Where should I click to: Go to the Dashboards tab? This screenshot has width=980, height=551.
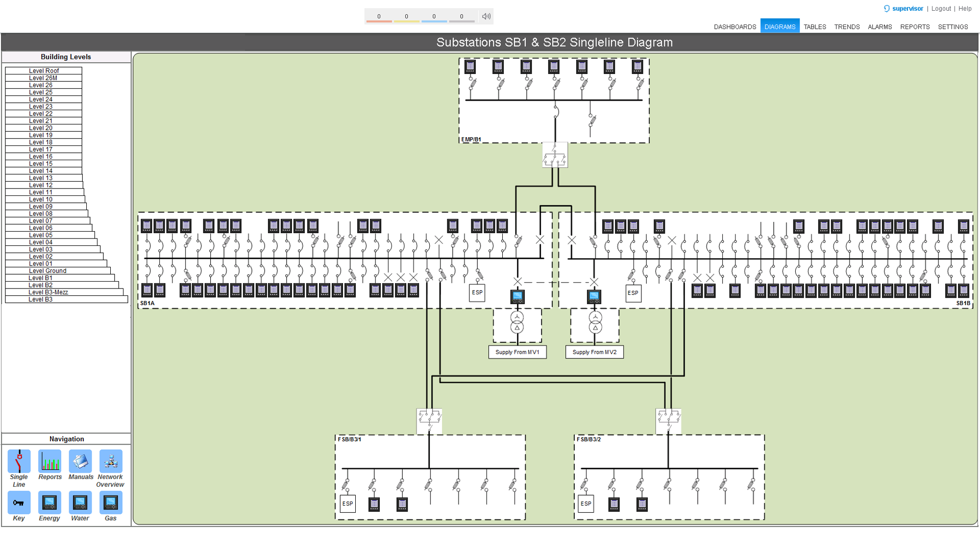(735, 27)
